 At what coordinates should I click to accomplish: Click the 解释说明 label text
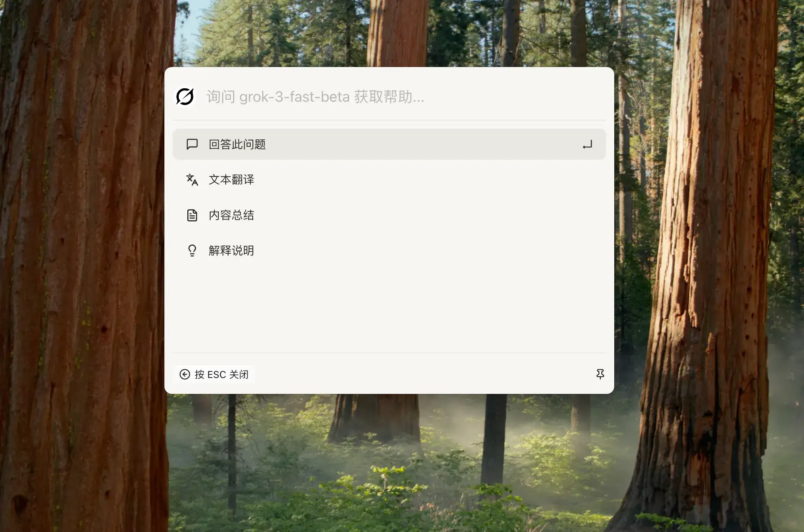231,250
